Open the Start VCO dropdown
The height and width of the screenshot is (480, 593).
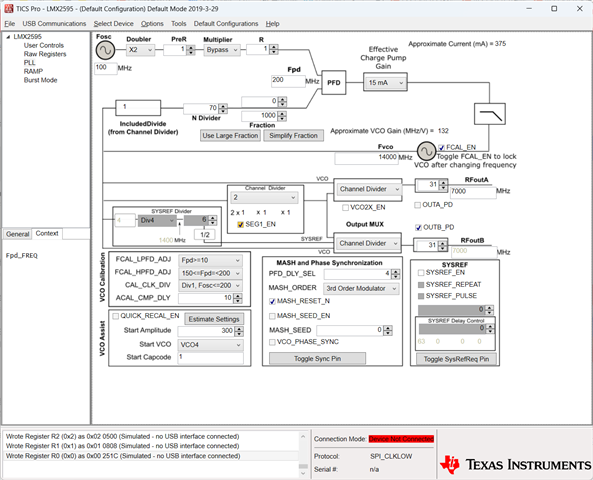pyautogui.click(x=210, y=345)
